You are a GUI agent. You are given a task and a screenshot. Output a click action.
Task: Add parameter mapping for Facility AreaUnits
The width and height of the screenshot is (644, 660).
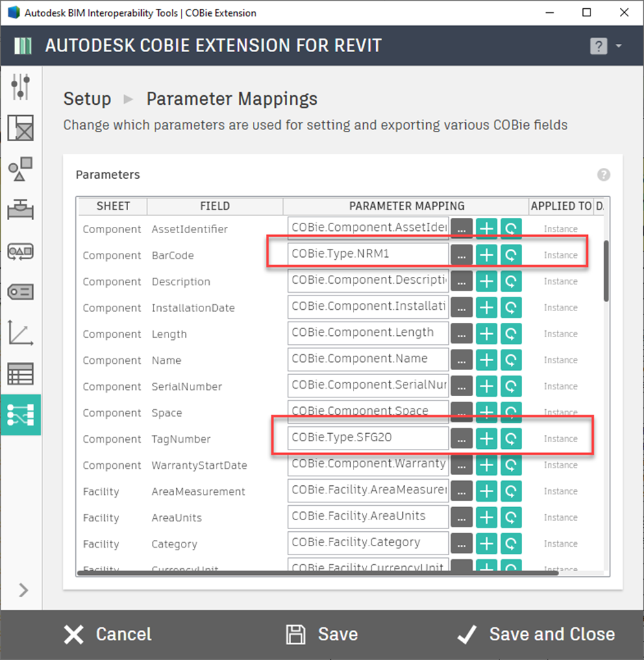tap(486, 517)
